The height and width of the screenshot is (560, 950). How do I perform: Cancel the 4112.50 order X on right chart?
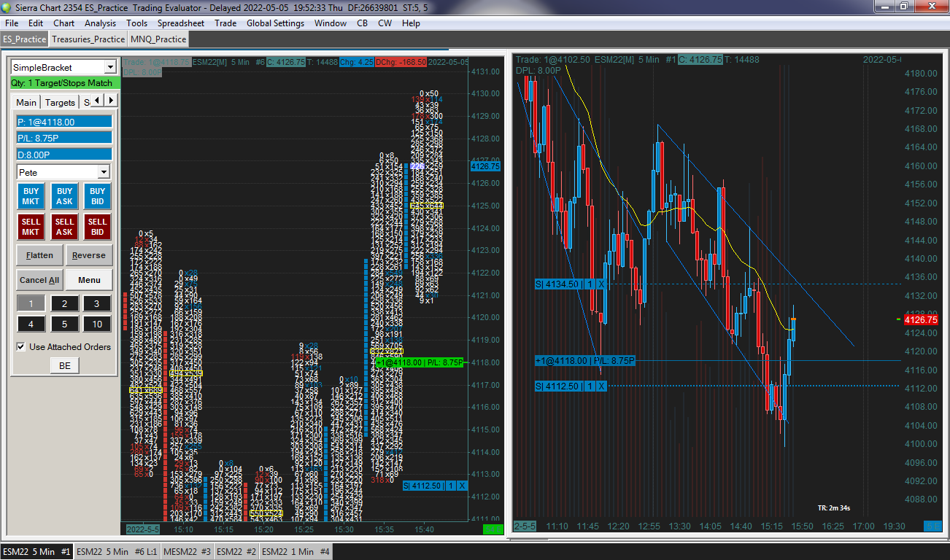point(601,386)
